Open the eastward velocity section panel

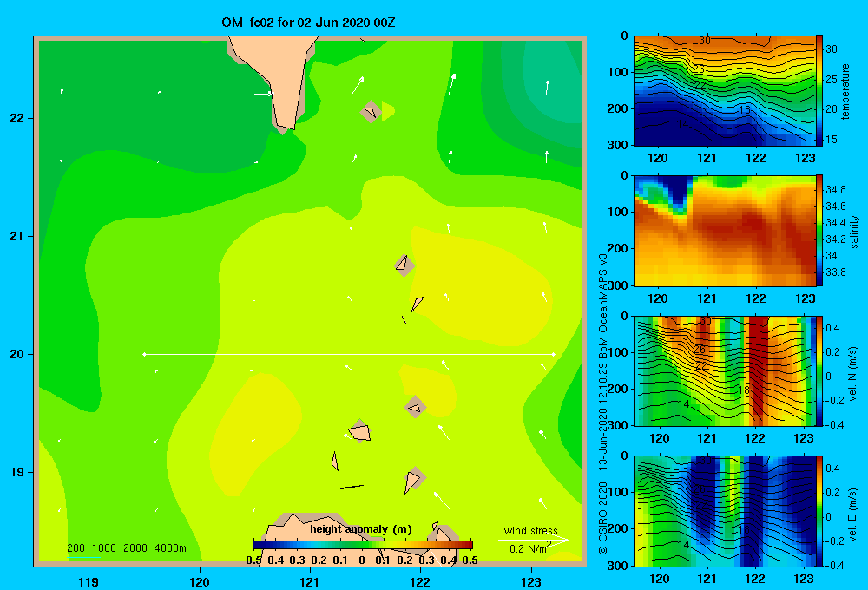725,511
